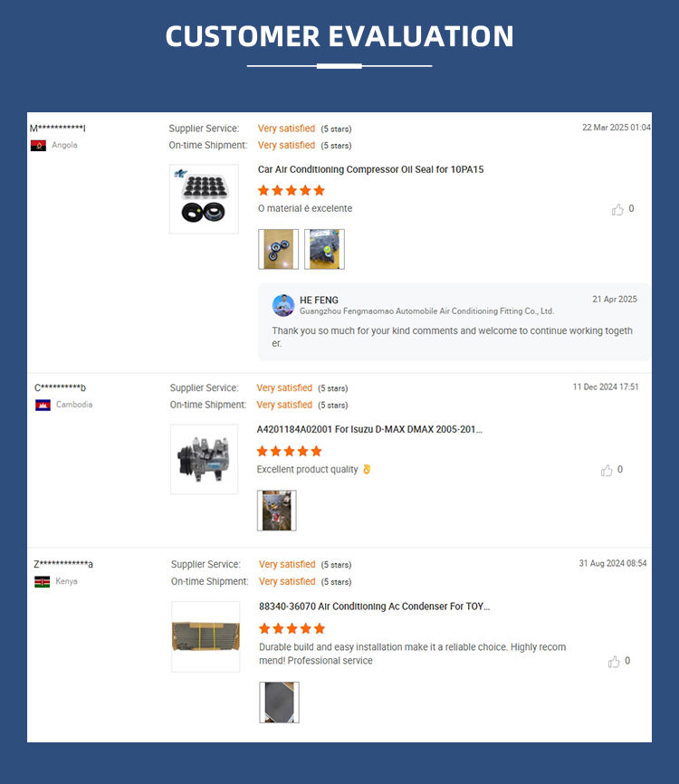Screen dimensions: 679x784
Task: View second review photo of bagged seals
Action: [x=324, y=250]
